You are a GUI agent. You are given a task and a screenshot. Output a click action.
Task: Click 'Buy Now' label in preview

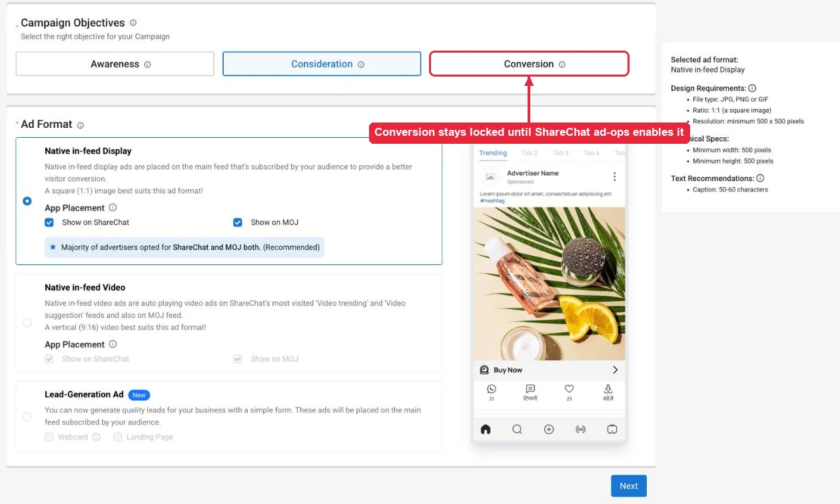[x=508, y=370]
